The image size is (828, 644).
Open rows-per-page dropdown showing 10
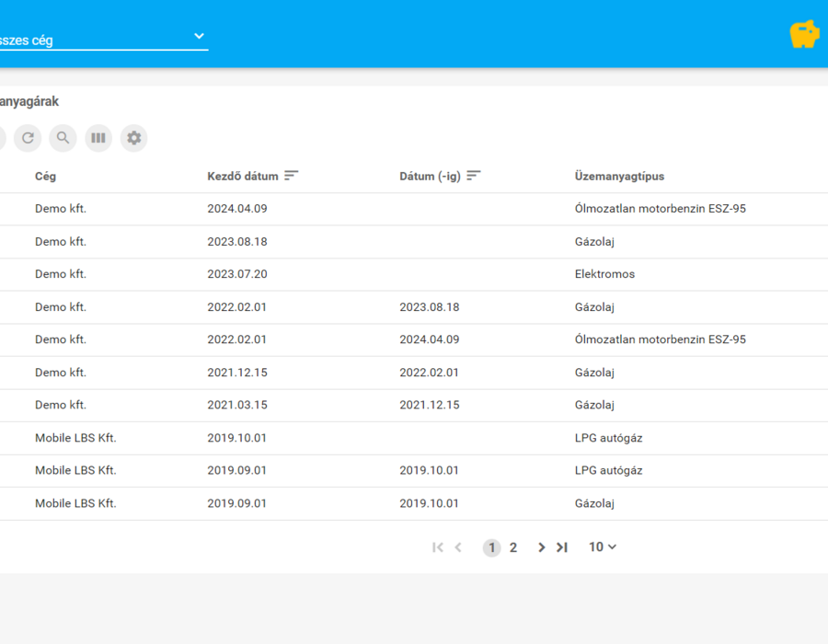603,546
